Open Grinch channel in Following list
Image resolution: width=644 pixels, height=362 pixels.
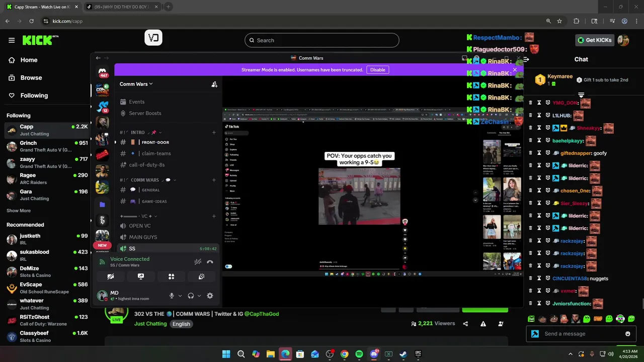pos(47,146)
